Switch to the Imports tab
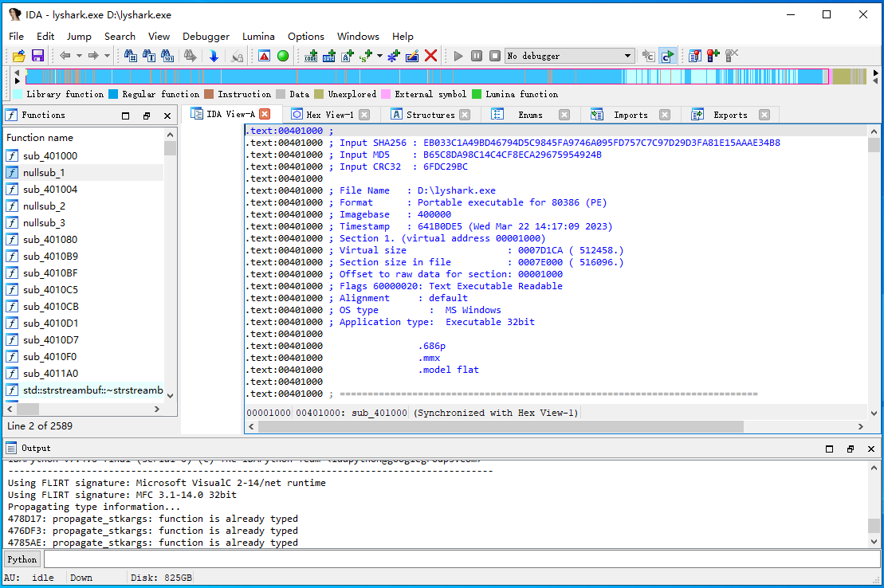Screen dimensions: 884x588 pyautogui.click(x=630, y=115)
